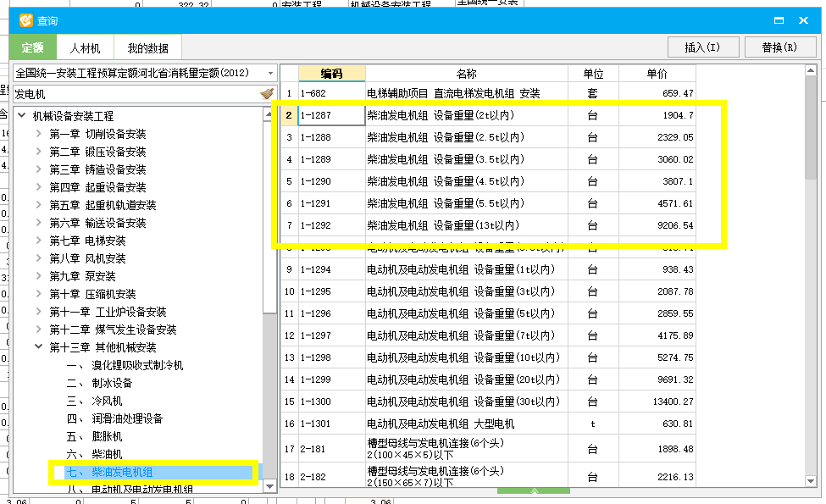Click the 编码 column header
This screenshot has height=504, width=826.
[332, 73]
